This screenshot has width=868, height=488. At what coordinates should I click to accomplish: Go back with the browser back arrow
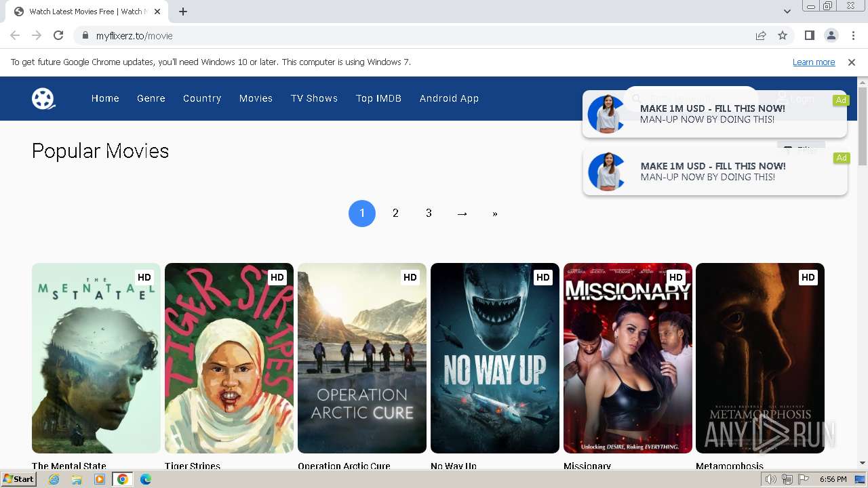click(x=15, y=36)
